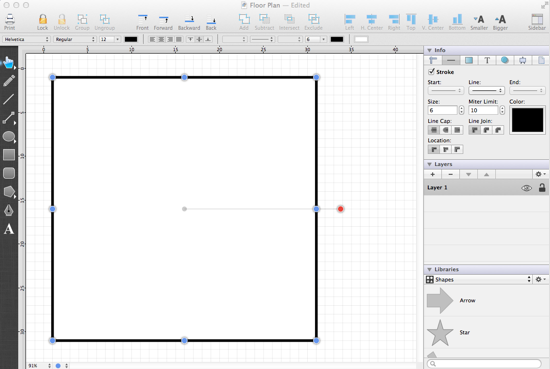Switch to the Fill info tab

pos(469,61)
